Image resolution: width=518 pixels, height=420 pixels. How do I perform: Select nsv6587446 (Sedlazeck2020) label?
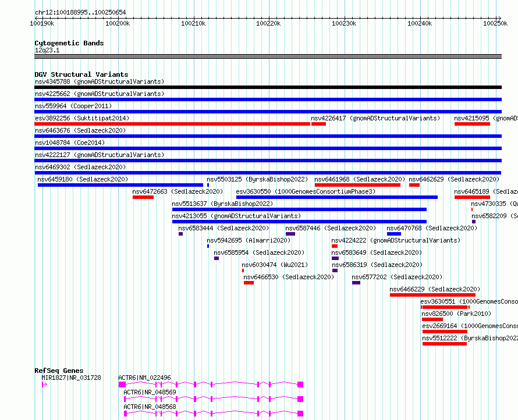pos(331,228)
